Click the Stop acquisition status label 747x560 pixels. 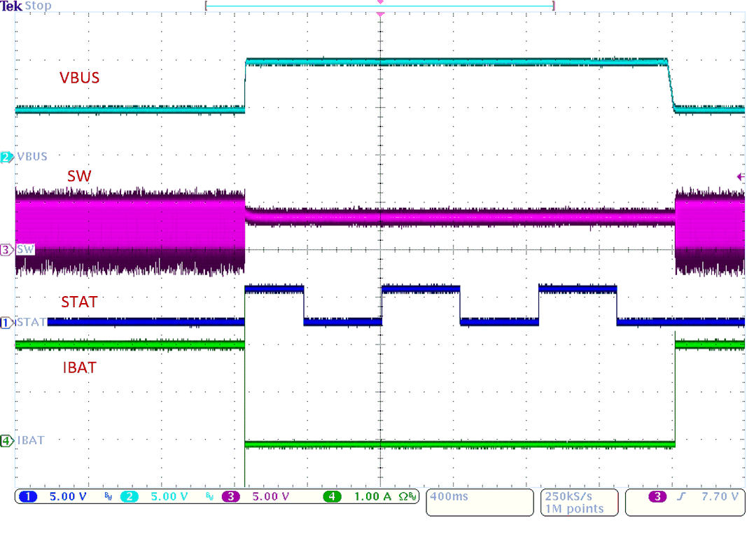[36, 6]
